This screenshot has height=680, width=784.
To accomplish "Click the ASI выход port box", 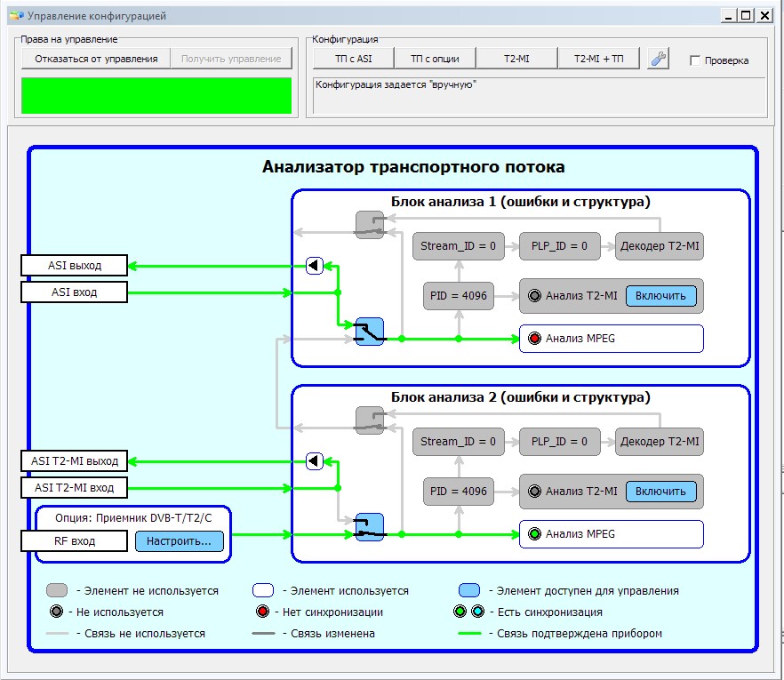I will click(74, 266).
